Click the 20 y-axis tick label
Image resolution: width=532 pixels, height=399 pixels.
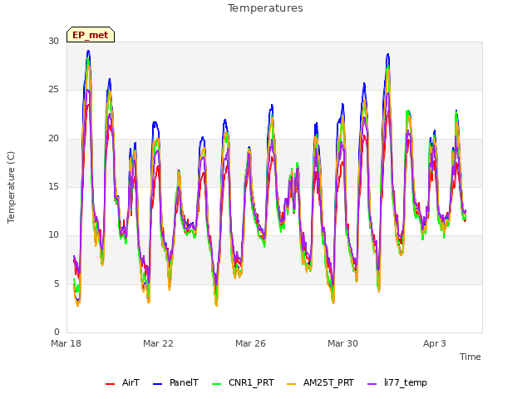coord(53,139)
